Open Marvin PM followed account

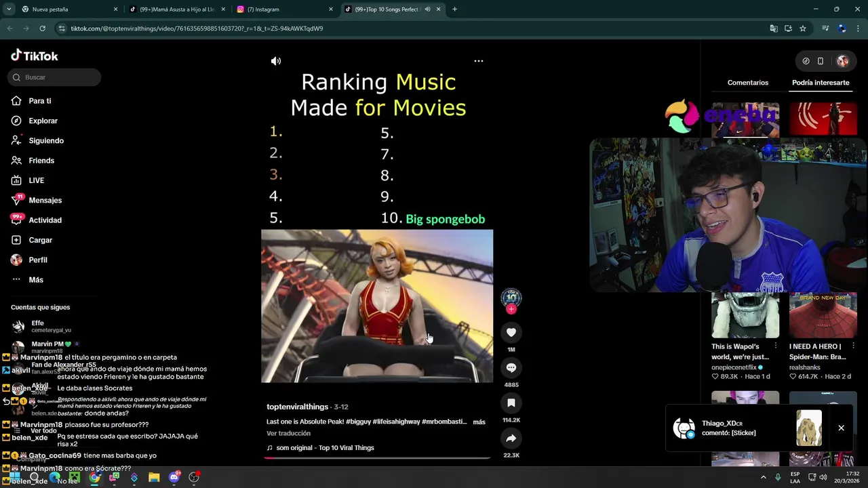(x=46, y=346)
